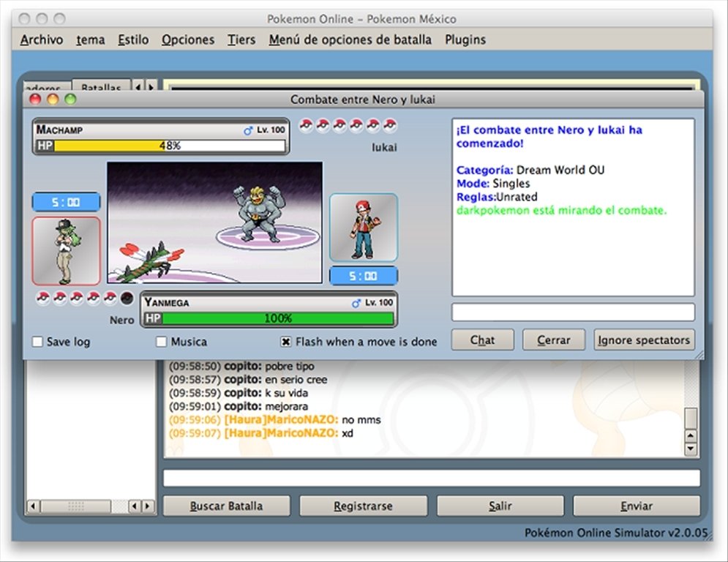The width and height of the screenshot is (728, 562).
Task: Focus the main chat message input field
Action: point(432,478)
